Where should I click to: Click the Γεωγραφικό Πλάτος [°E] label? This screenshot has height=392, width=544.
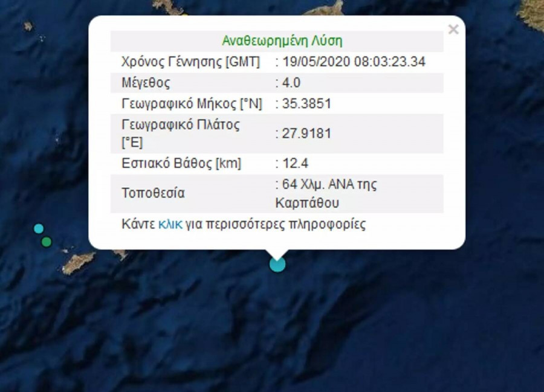click(180, 133)
